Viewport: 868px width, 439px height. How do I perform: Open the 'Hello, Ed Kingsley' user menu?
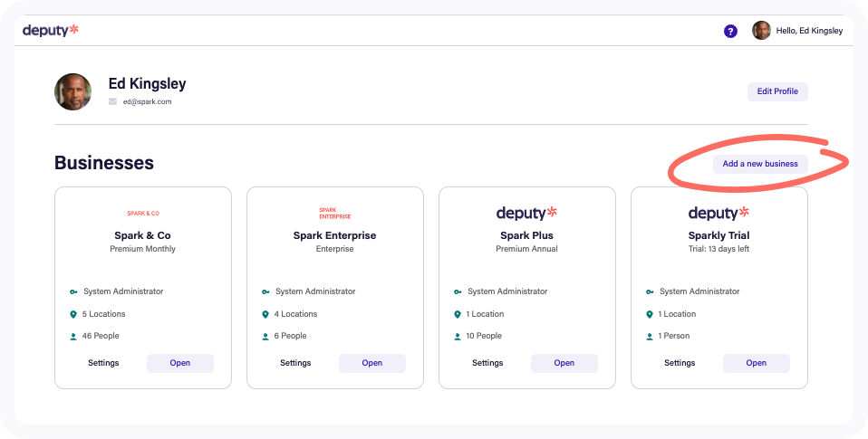click(809, 31)
